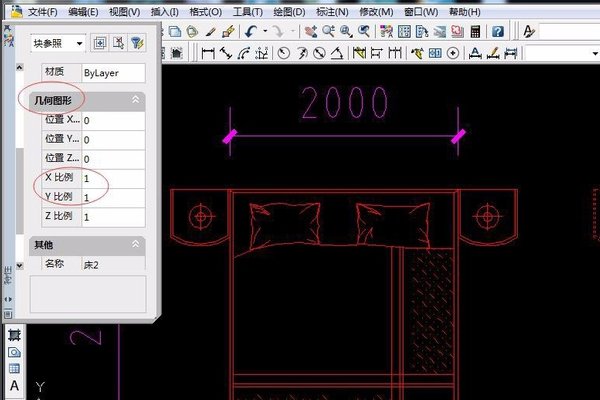Select the Jogged radius dimension tool
Screen dimensions: 600x400
click(x=302, y=53)
